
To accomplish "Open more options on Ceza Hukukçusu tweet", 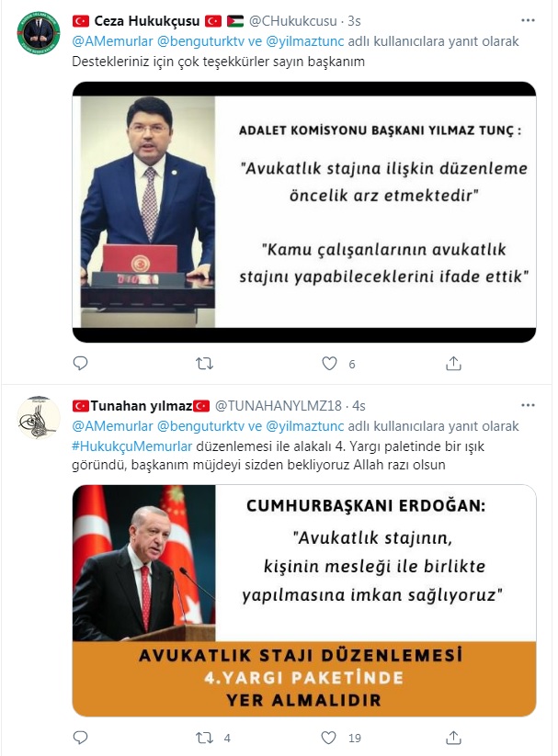I will pyautogui.click(x=528, y=20).
